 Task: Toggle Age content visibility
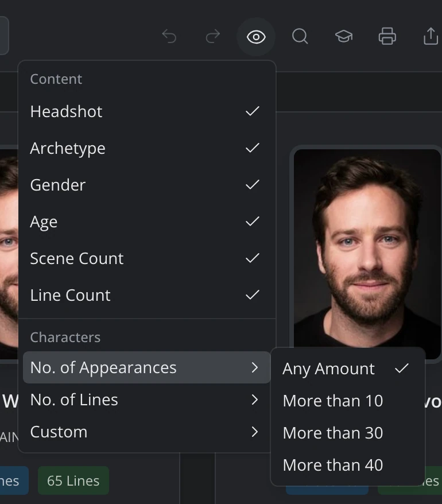point(147,222)
